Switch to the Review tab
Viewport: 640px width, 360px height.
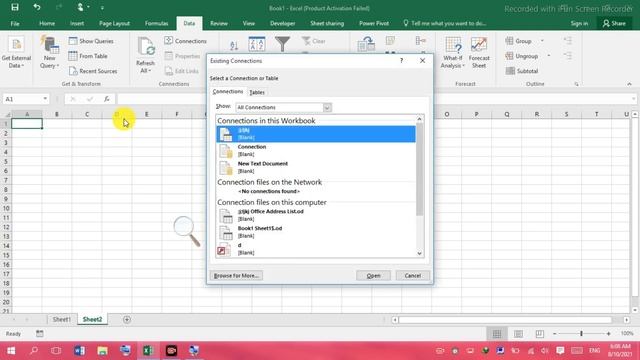click(219, 23)
